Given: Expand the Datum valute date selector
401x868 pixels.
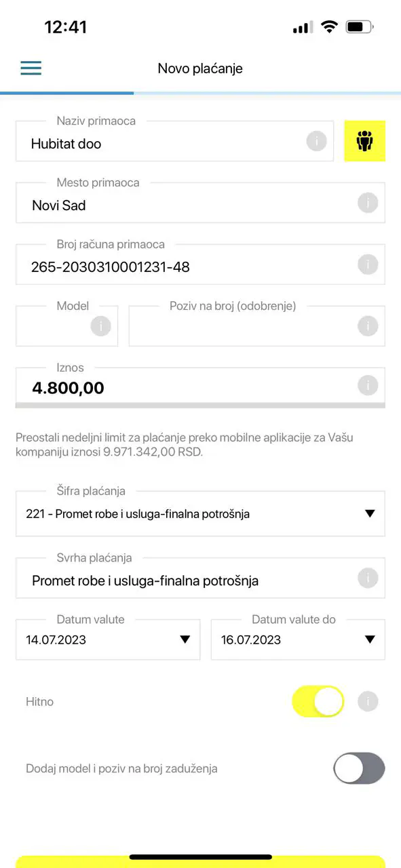Looking at the screenshot, I should click(x=184, y=639).
